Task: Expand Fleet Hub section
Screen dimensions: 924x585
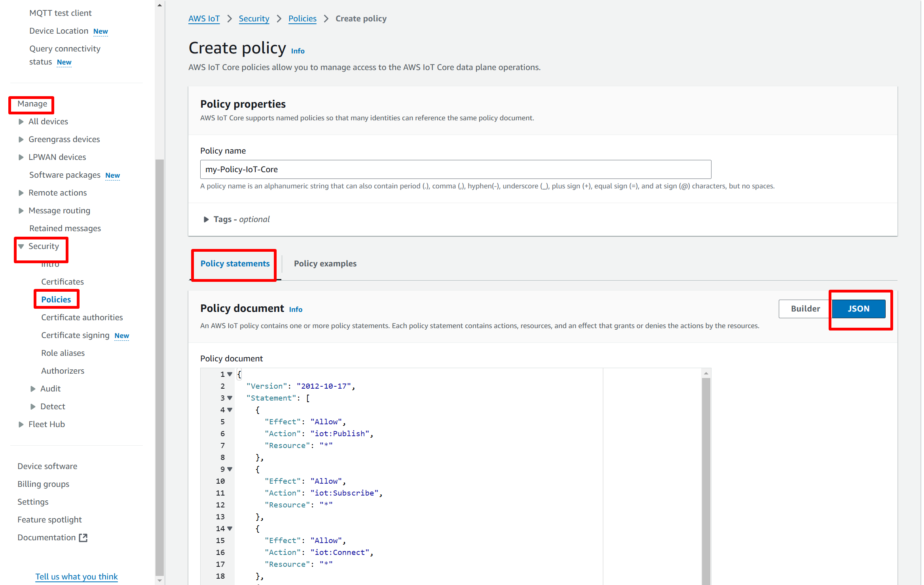Action: coord(21,424)
